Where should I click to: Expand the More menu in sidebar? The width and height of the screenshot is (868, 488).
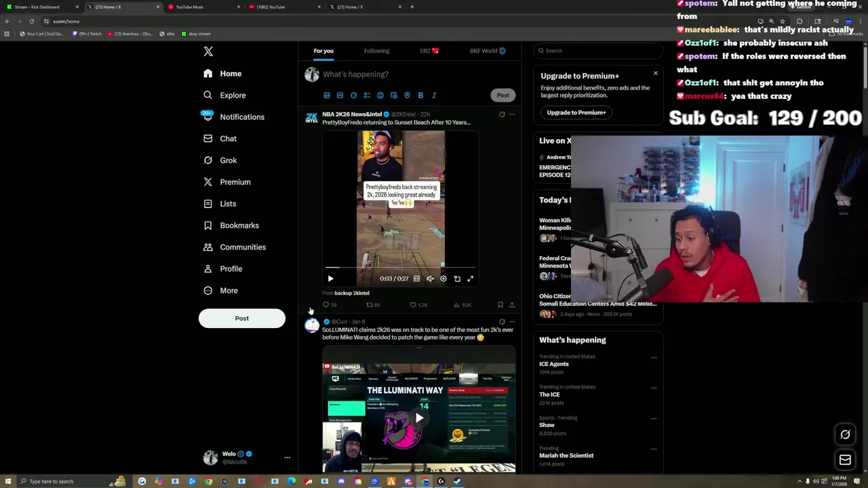click(x=220, y=290)
